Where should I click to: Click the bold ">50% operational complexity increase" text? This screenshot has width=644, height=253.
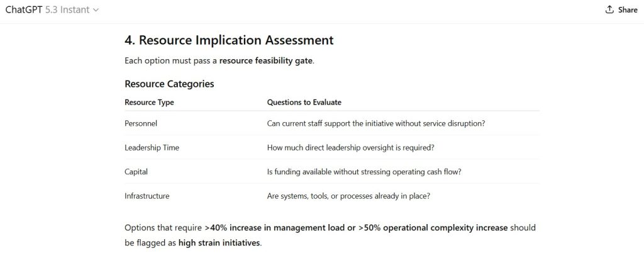(x=433, y=227)
